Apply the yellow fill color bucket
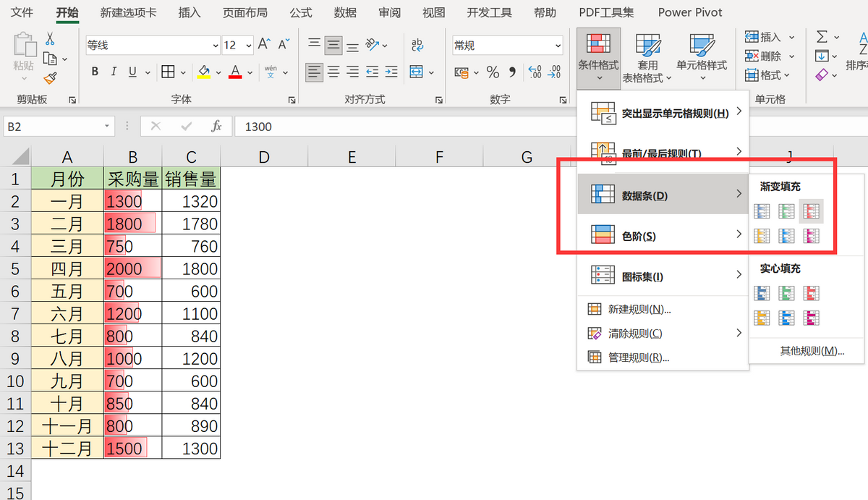The image size is (868, 500). coord(204,72)
